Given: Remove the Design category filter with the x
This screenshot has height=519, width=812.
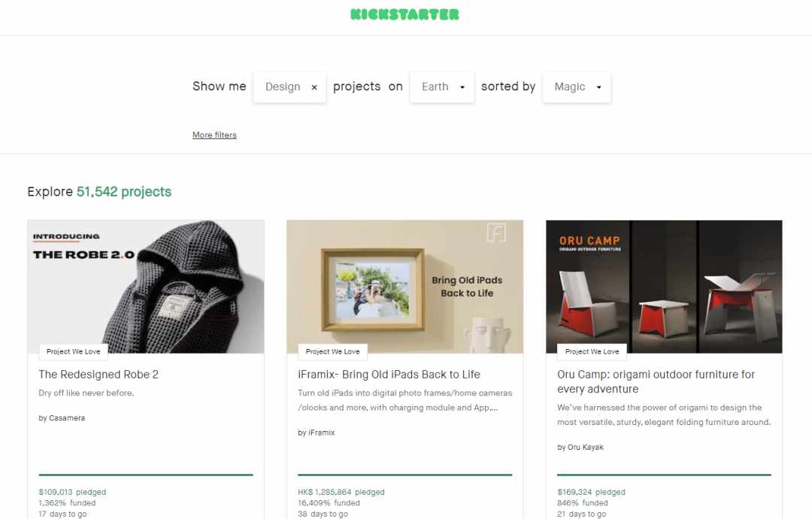Looking at the screenshot, I should [x=314, y=87].
